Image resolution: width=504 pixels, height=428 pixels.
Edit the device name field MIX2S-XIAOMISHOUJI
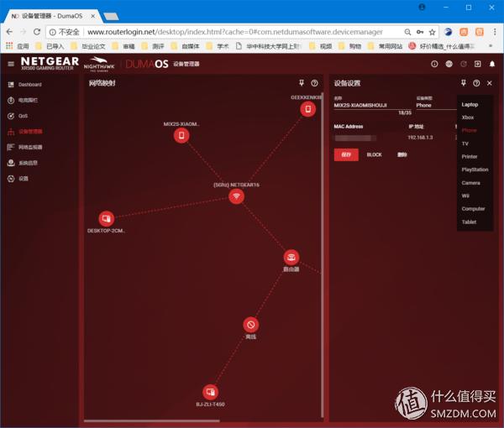(372, 105)
